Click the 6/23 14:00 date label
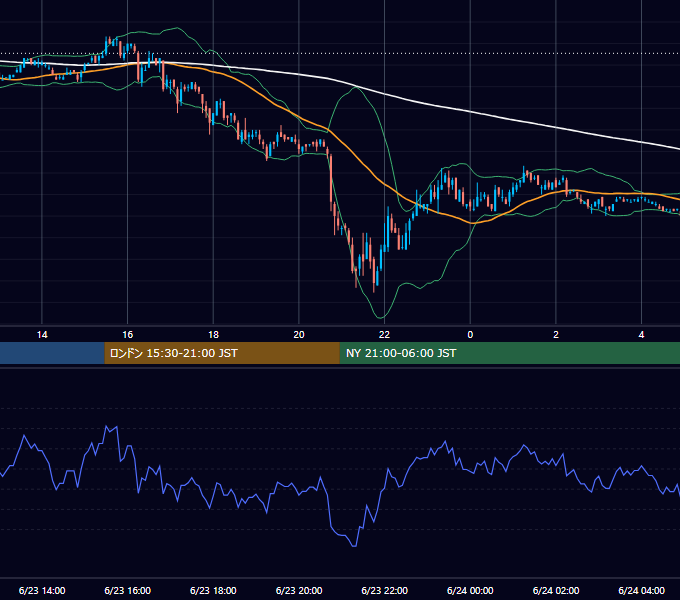This screenshot has width=680, height=600. pyautogui.click(x=42, y=590)
